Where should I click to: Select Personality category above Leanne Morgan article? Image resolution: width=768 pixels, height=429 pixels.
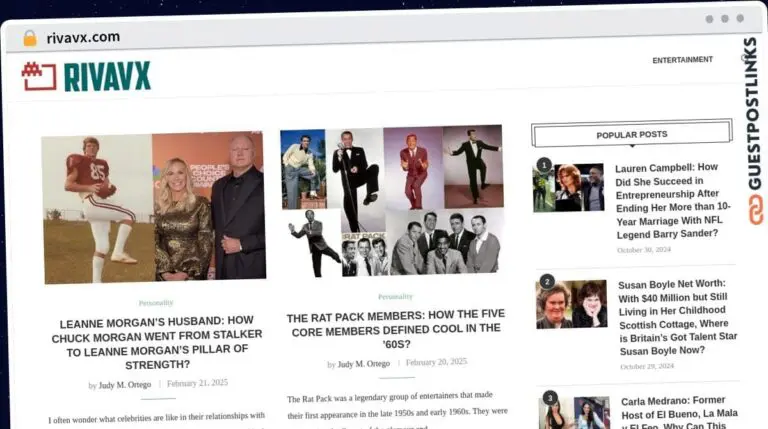point(156,303)
